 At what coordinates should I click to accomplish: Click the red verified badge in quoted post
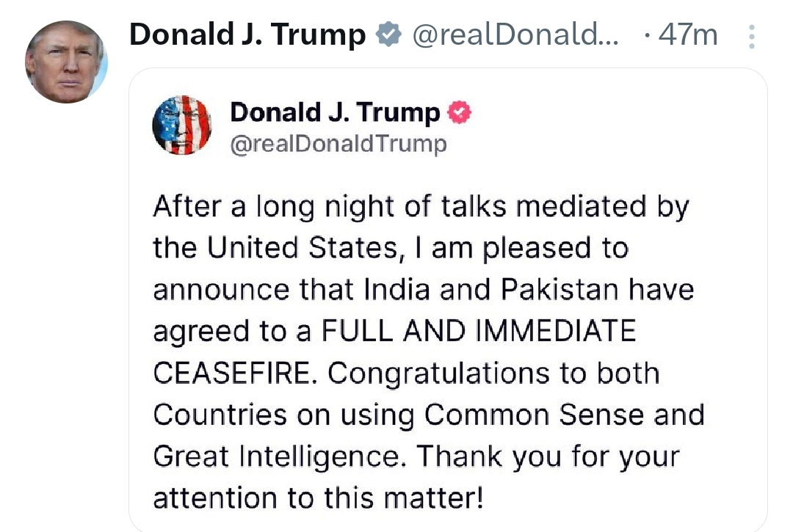click(x=459, y=112)
